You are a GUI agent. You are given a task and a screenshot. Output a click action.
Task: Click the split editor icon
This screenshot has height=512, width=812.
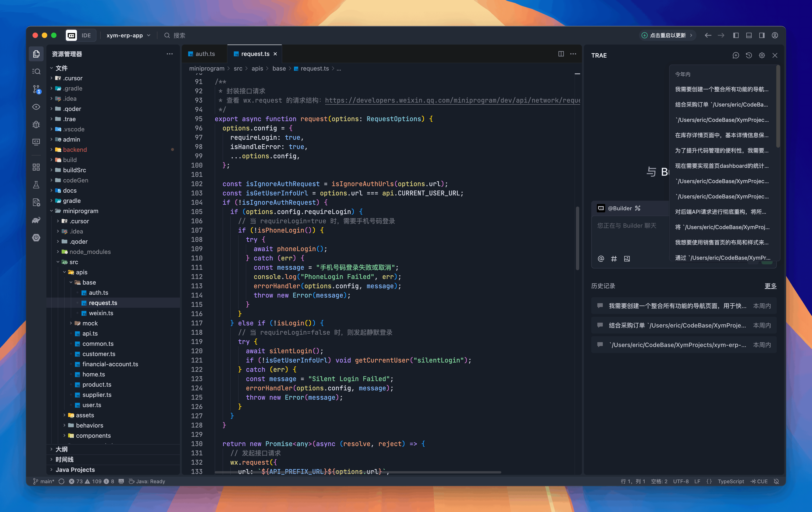(561, 54)
